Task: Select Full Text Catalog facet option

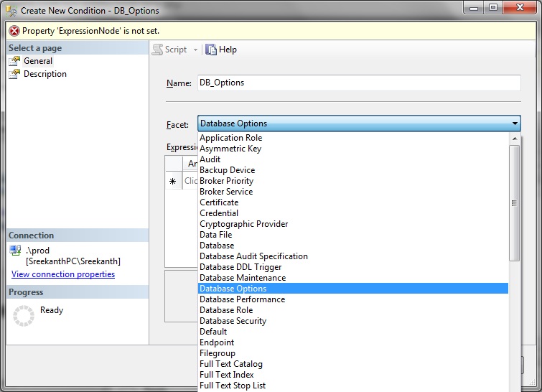Action: coord(231,364)
